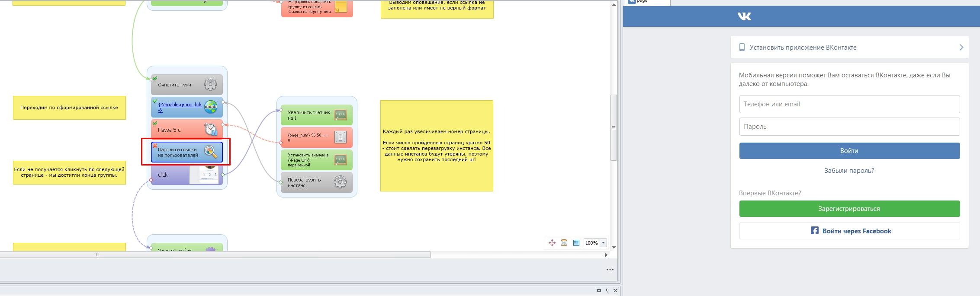980x296 pixels.
Task: Click the green check mark on Очистить куки node
Action: (155, 78)
